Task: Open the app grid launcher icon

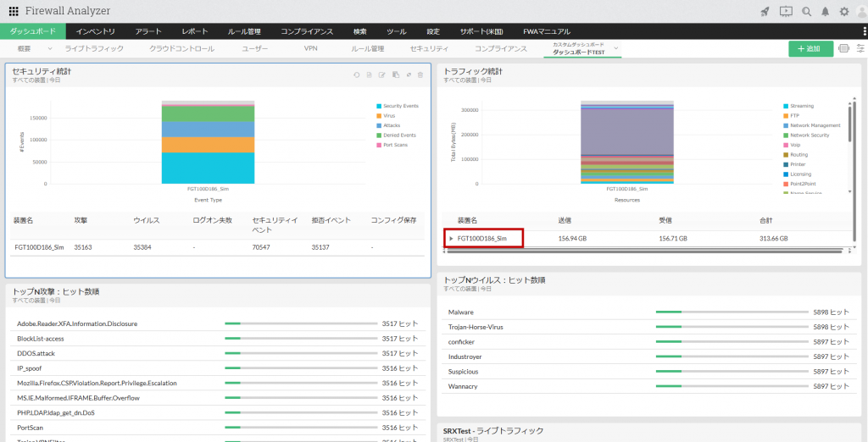Action: (14, 12)
